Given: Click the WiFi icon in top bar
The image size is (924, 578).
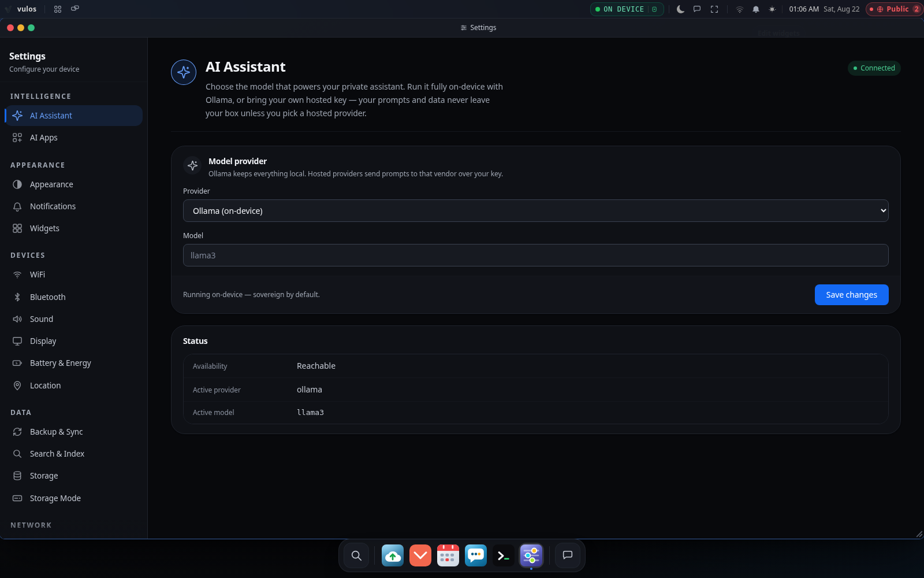Looking at the screenshot, I should (739, 9).
